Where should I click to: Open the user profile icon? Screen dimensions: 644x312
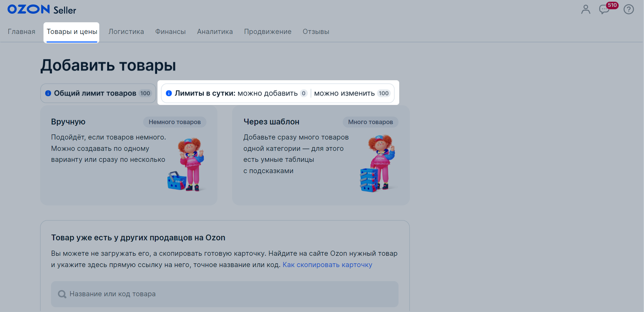click(x=586, y=9)
